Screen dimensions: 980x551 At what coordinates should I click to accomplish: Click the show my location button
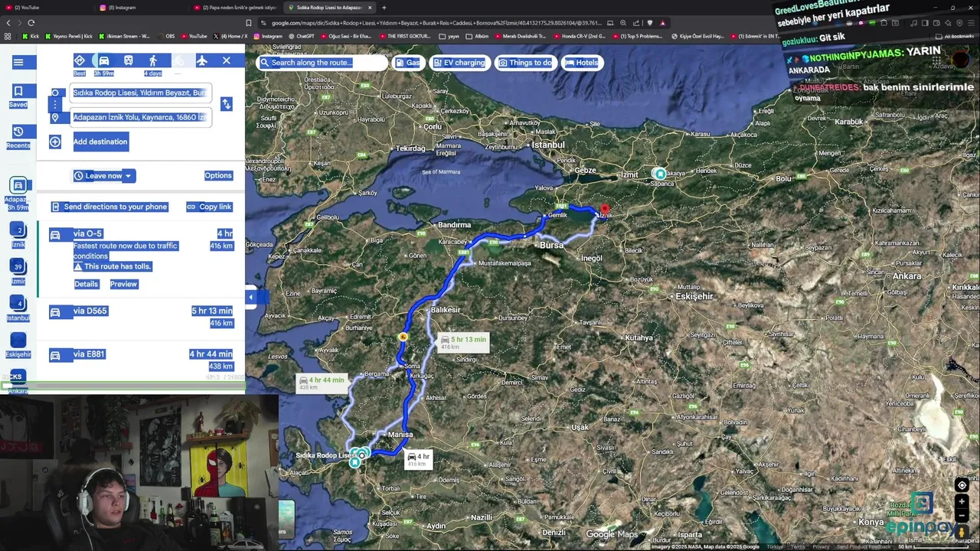point(962,485)
